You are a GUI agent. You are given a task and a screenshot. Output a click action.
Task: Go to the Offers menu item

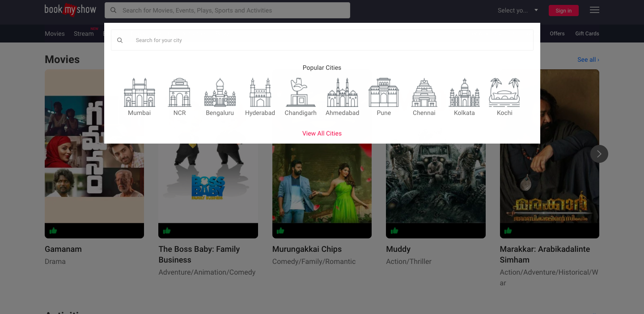pyautogui.click(x=557, y=34)
